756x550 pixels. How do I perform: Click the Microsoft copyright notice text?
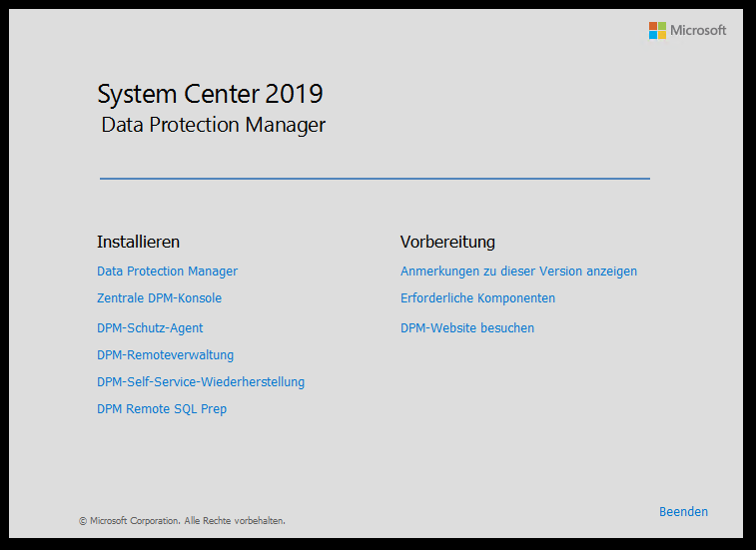click(182, 521)
